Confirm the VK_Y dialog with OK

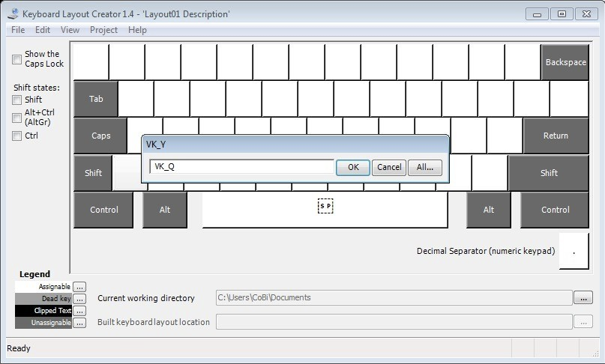pyautogui.click(x=353, y=167)
